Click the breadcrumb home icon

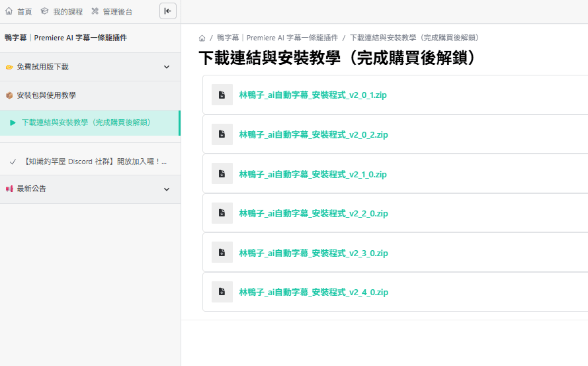click(202, 38)
